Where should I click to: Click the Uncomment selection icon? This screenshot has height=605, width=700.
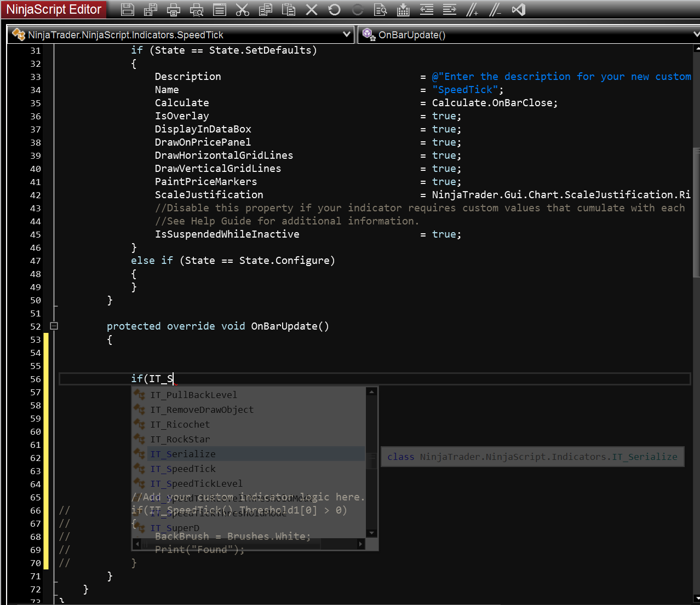click(495, 9)
